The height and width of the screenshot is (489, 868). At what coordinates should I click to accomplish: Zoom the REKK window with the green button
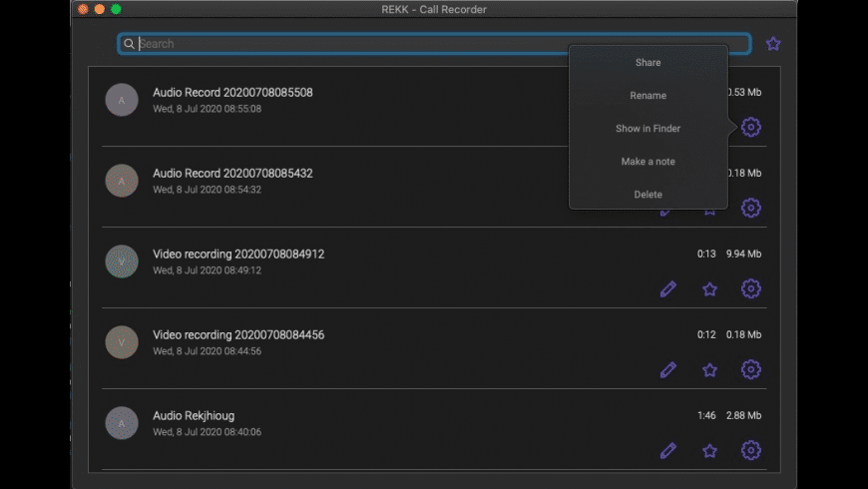(117, 9)
